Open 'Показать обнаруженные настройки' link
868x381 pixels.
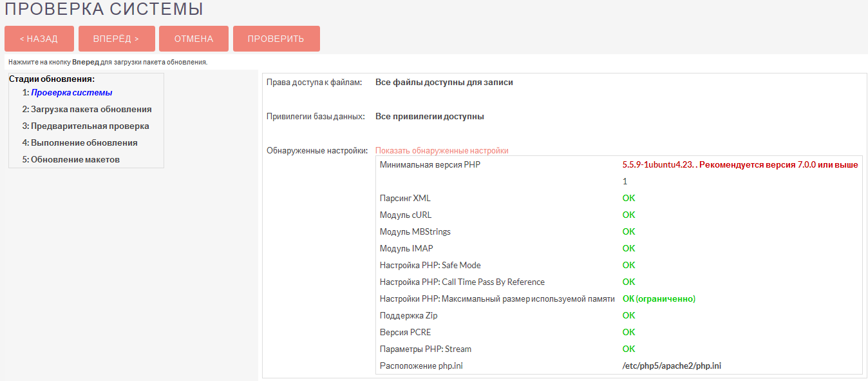pyautogui.click(x=443, y=150)
